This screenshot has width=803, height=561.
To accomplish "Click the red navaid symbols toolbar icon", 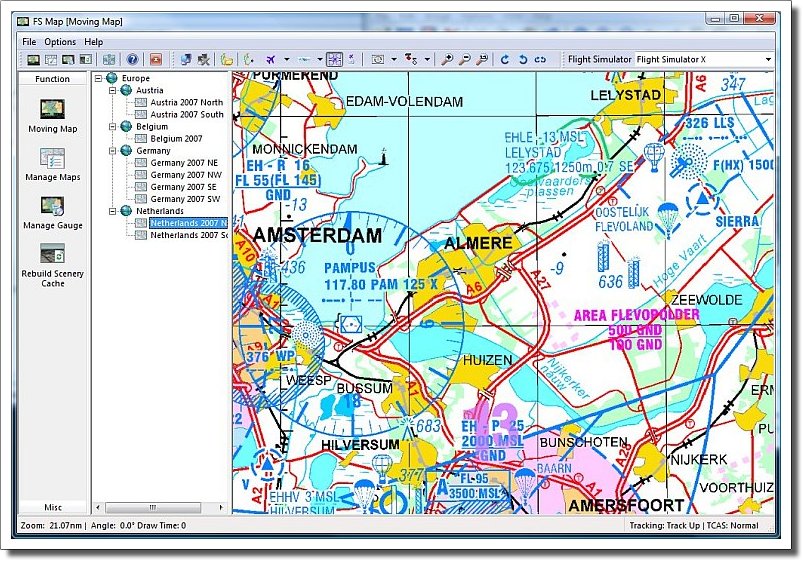I will pos(411,60).
